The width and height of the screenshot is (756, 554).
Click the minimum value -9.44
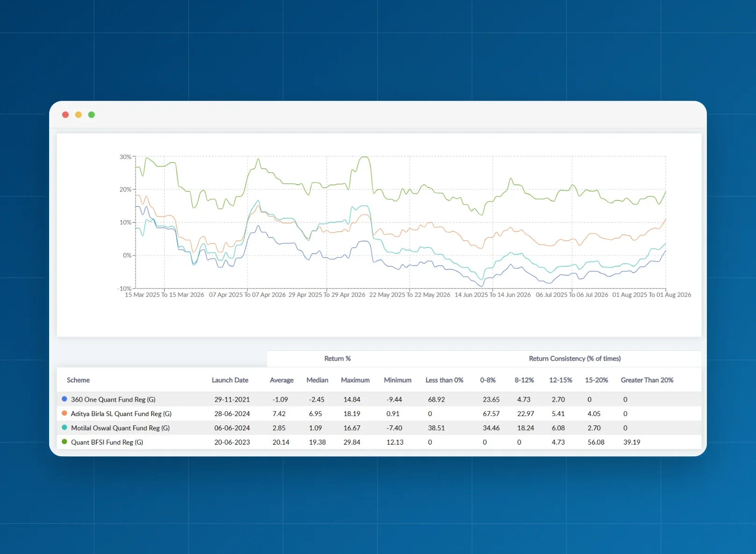click(394, 399)
